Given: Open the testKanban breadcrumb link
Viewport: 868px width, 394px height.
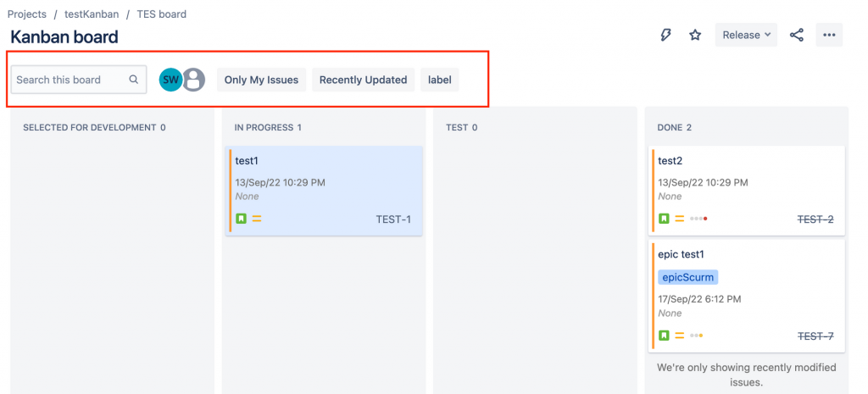Looking at the screenshot, I should point(91,14).
